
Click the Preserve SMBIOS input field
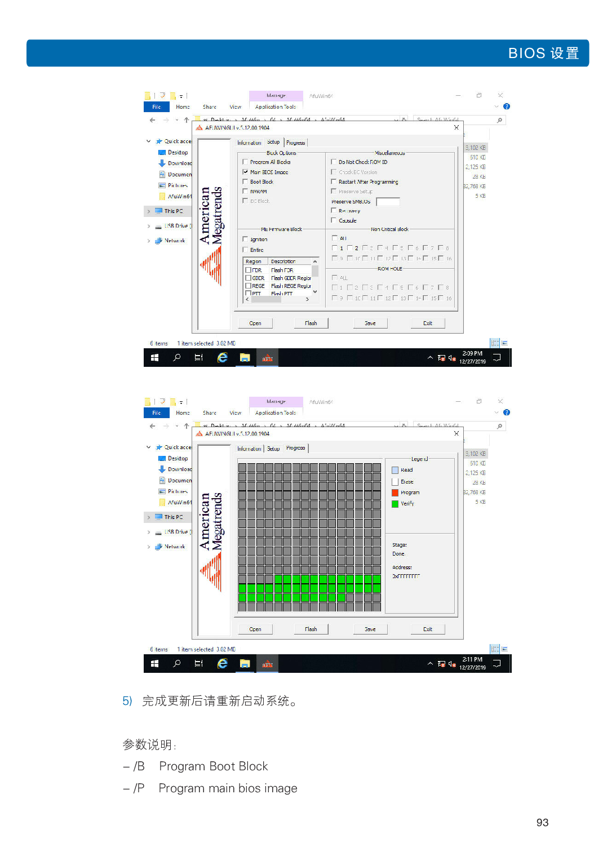pos(388,201)
